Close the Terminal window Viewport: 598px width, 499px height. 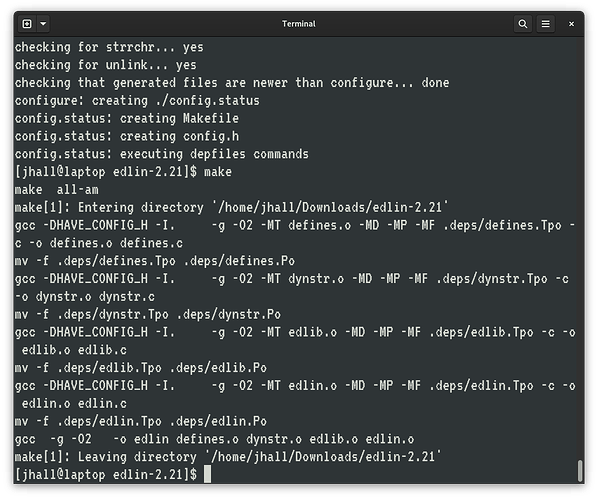[x=571, y=24]
